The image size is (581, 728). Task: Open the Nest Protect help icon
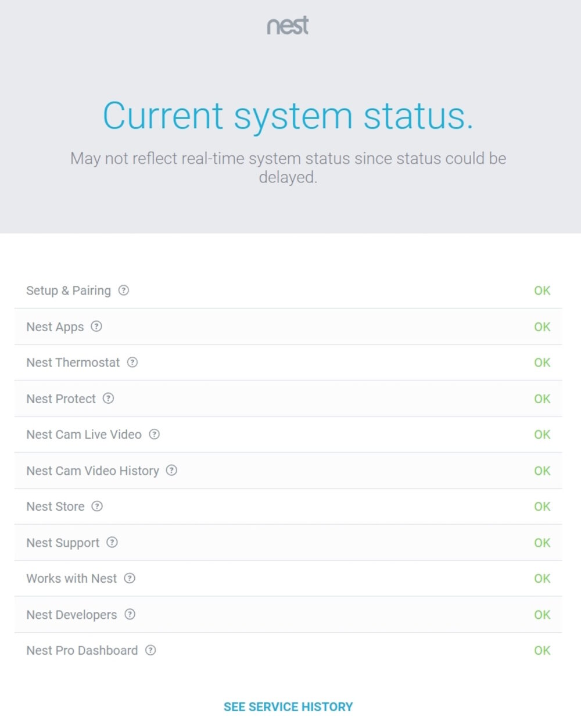108,399
